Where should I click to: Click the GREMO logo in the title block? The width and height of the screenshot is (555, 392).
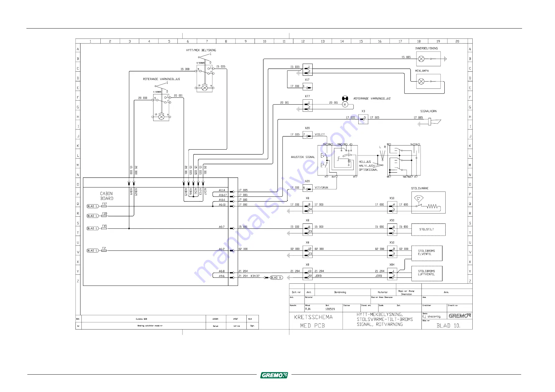(x=460, y=316)
